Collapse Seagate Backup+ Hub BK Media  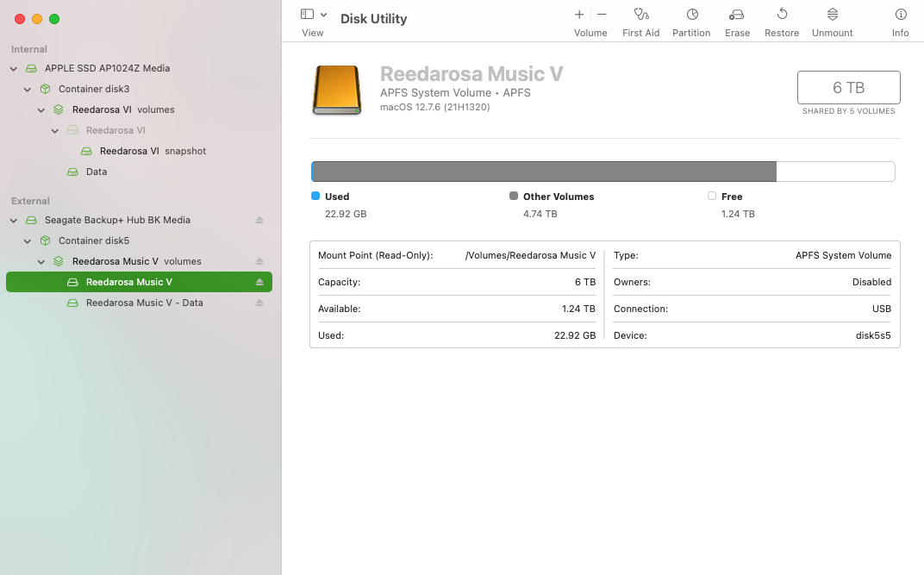click(x=14, y=221)
